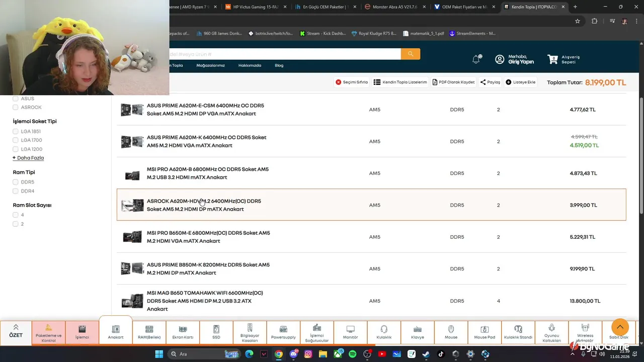
Task: Click Seçimi Sıfırla reset button
Action: [352, 82]
